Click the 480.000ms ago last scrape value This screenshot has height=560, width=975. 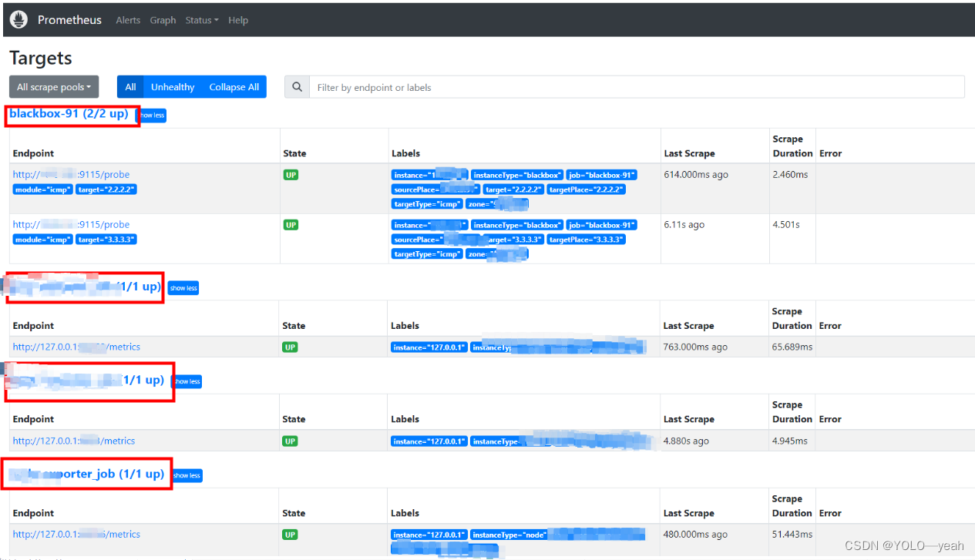click(x=695, y=534)
